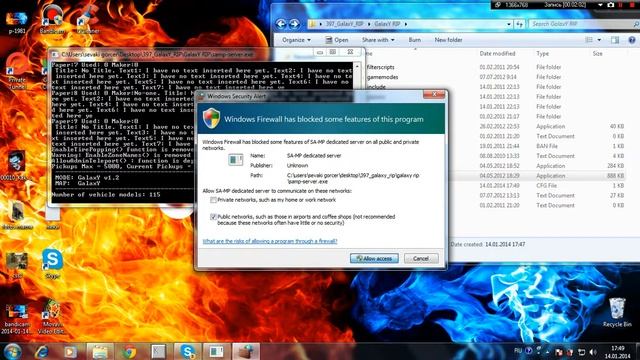Open the Windows Explorer taskbar icon

tap(100, 351)
